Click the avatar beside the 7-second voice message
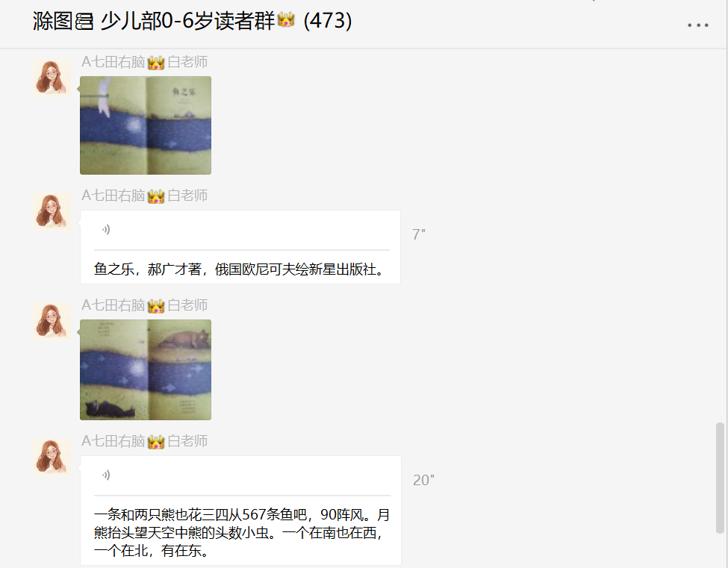Screen dimensions: 728x568 52,211
